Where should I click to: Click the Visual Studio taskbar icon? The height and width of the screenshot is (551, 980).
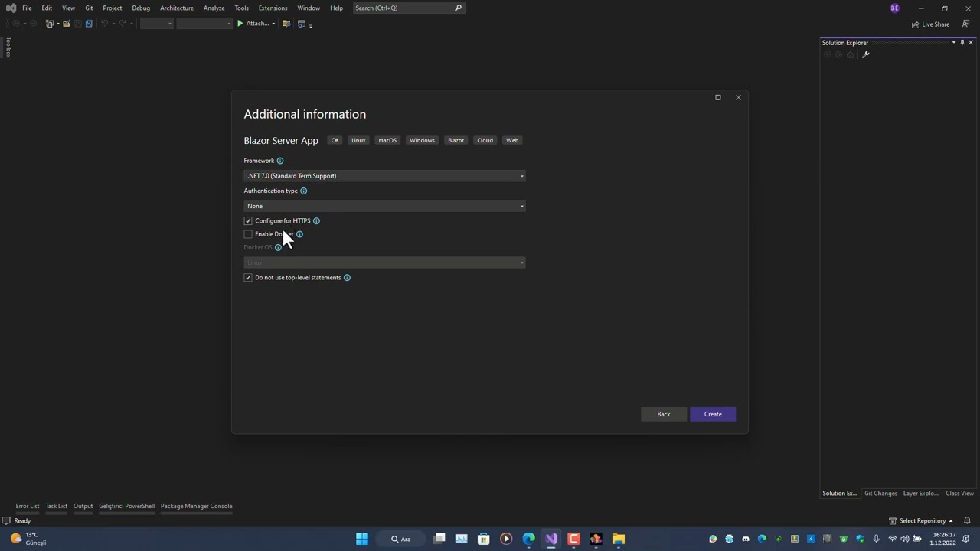[551, 539]
